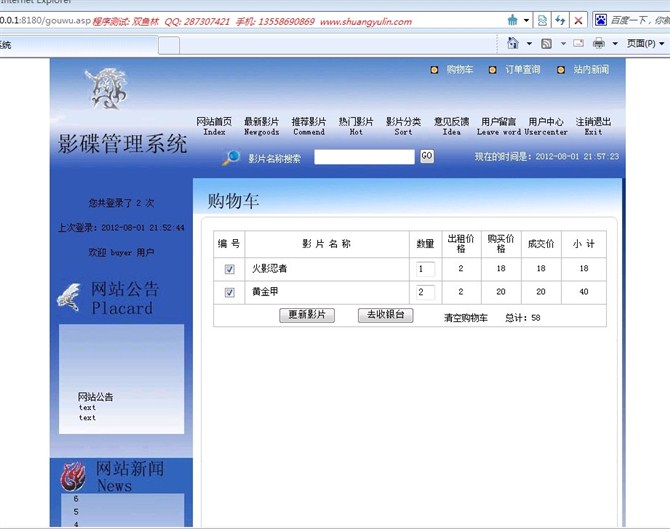Click 上次登录 timestamp text
Image resolution: width=670 pixels, height=529 pixels.
pos(121,228)
